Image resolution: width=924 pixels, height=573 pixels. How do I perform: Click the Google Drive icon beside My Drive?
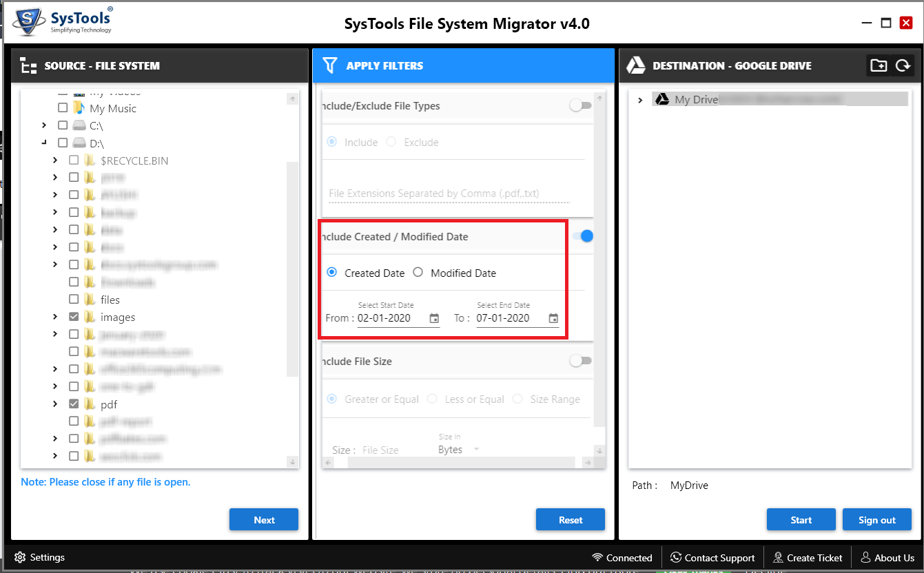[661, 99]
